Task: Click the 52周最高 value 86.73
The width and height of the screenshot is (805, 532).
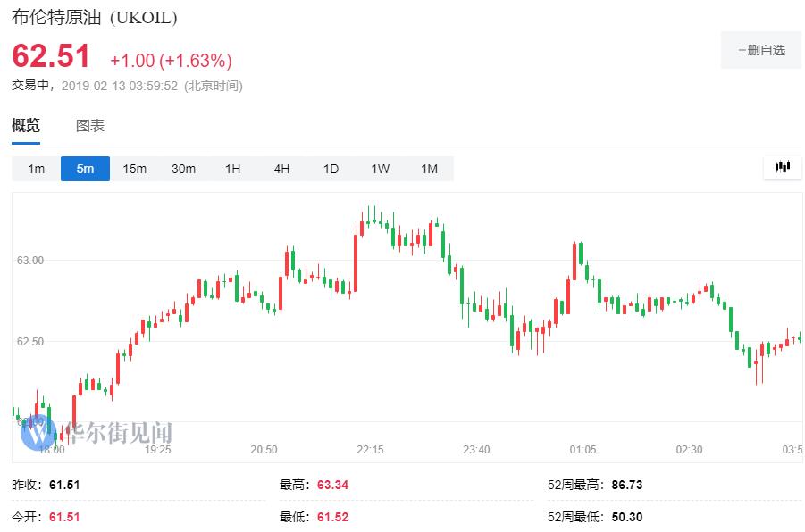Action: pos(626,486)
